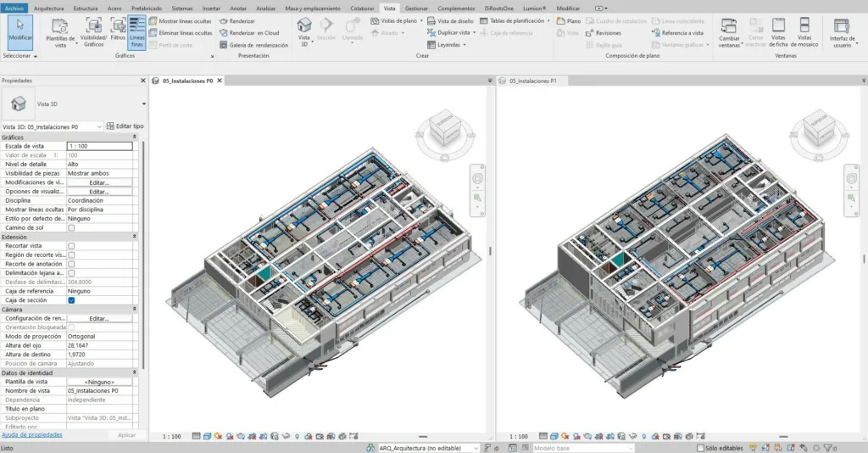868x453 pixels.
Task: Click Editar tipo button
Action: (x=125, y=126)
